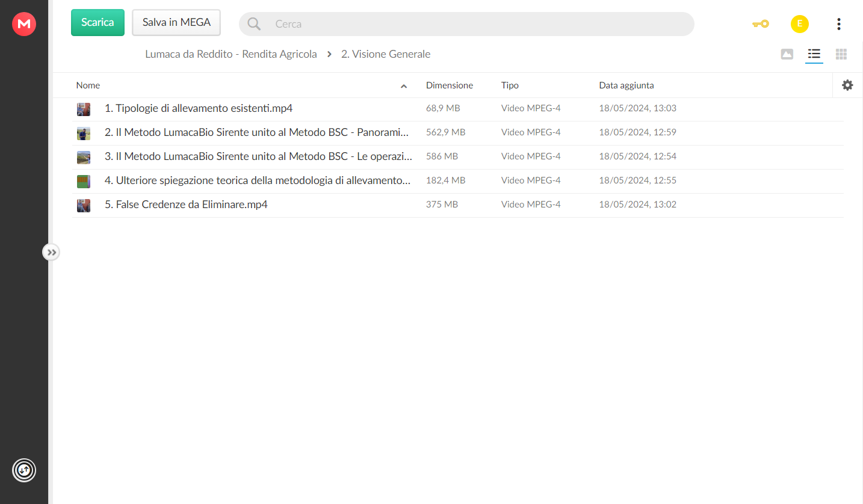Expand the sidebar with double-chevron handle

(52, 253)
